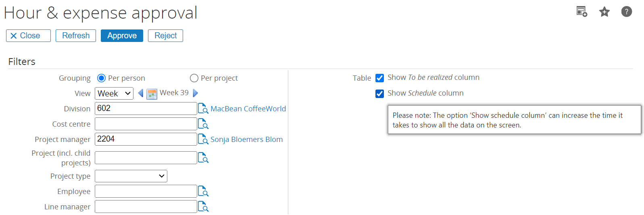Open Line manager lookup search icon
644x215 pixels.
tap(203, 207)
